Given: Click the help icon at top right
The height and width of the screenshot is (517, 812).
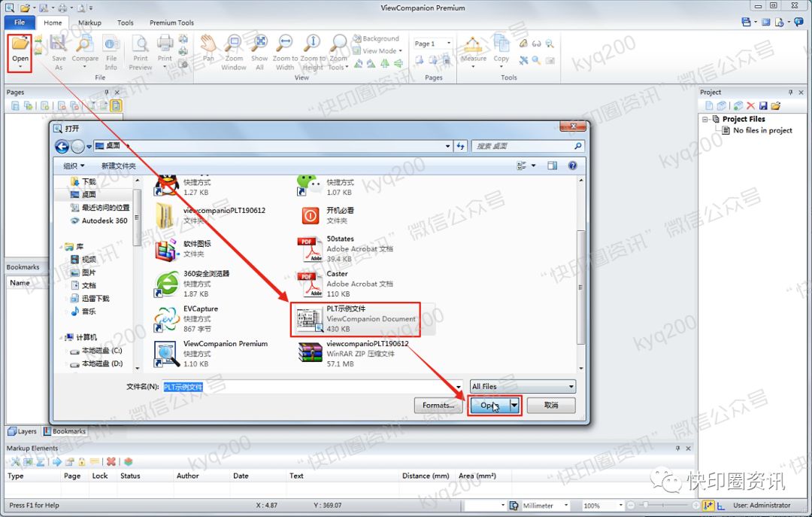Looking at the screenshot, I should [x=798, y=22].
